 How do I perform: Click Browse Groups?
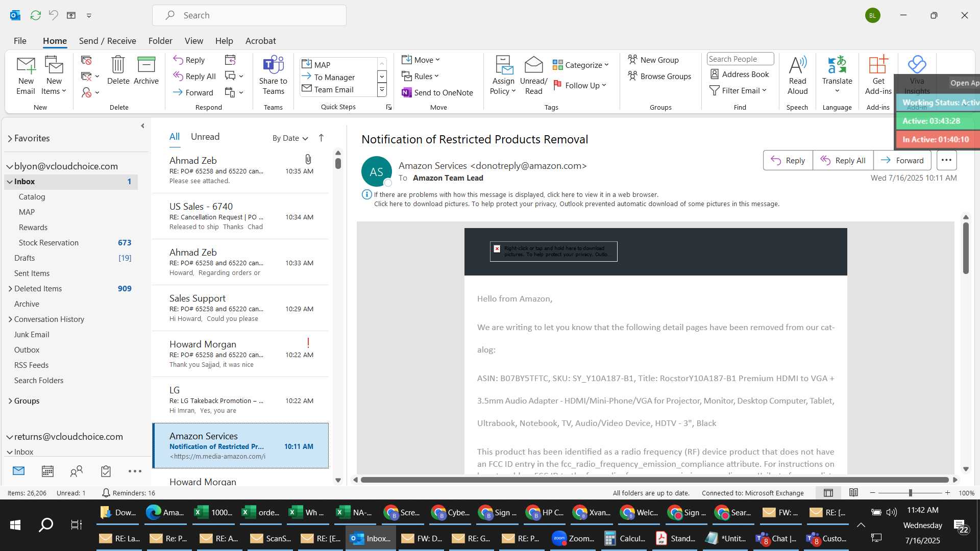point(659,76)
